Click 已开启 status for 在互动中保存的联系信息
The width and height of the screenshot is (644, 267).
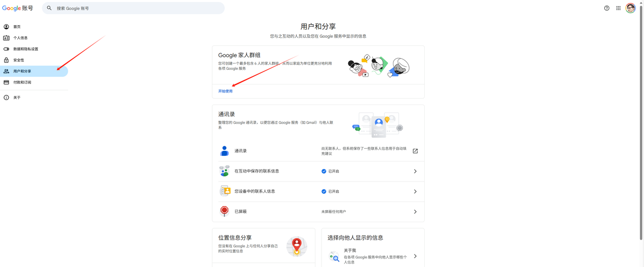pyautogui.click(x=331, y=171)
